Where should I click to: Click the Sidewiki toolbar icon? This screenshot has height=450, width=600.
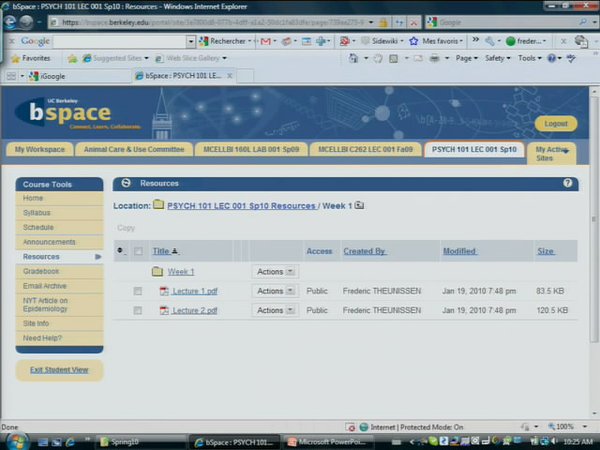coord(365,41)
